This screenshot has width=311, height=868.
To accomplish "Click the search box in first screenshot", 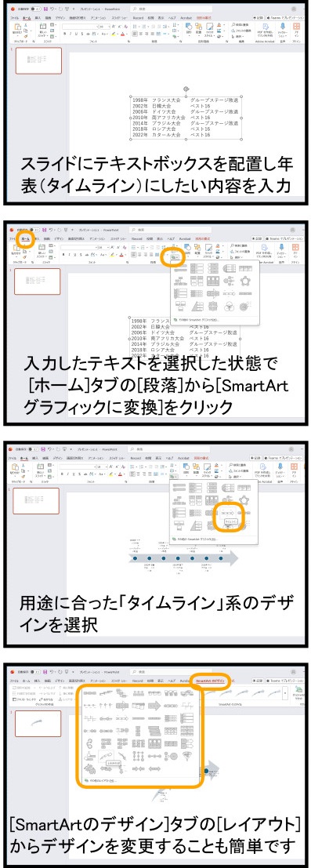I will (x=172, y=9).
